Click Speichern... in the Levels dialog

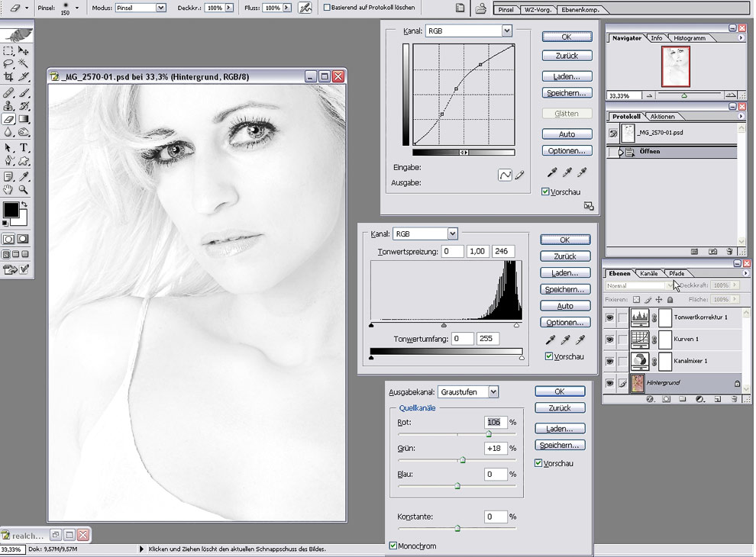click(x=565, y=289)
